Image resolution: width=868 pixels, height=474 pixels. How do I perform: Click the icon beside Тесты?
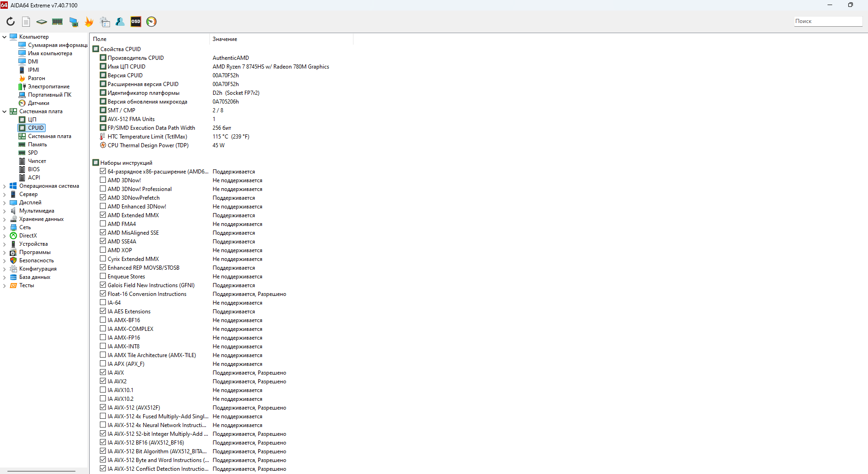click(x=13, y=285)
